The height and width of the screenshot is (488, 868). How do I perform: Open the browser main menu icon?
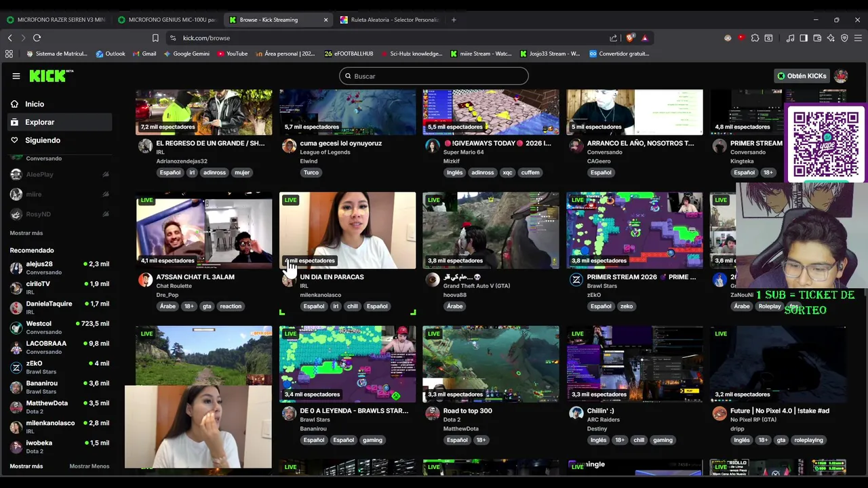858,38
